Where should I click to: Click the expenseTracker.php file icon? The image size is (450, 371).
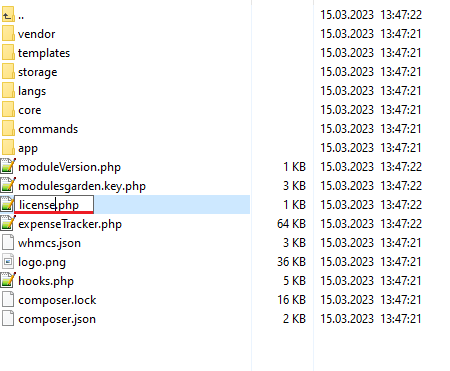click(x=8, y=223)
